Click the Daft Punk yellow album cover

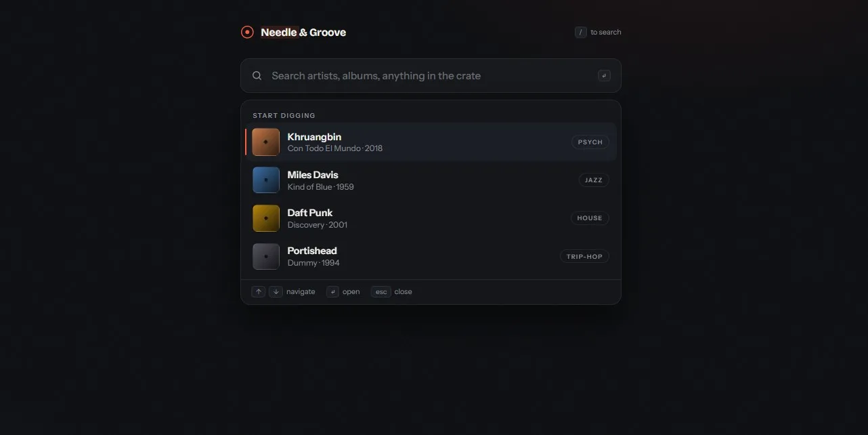(266, 218)
